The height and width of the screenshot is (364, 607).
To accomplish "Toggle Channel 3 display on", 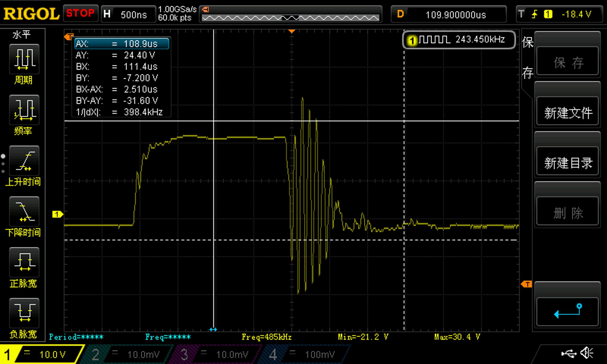I will (x=185, y=354).
